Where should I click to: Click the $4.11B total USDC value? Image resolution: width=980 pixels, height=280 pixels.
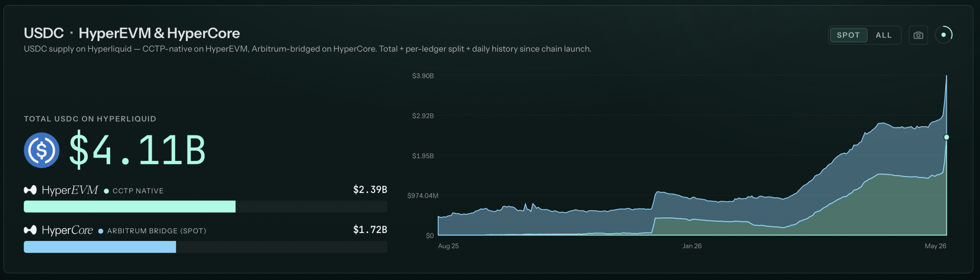[137, 150]
